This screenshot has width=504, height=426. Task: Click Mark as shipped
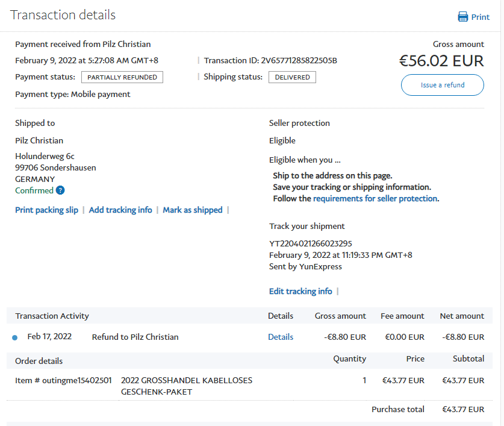point(193,210)
